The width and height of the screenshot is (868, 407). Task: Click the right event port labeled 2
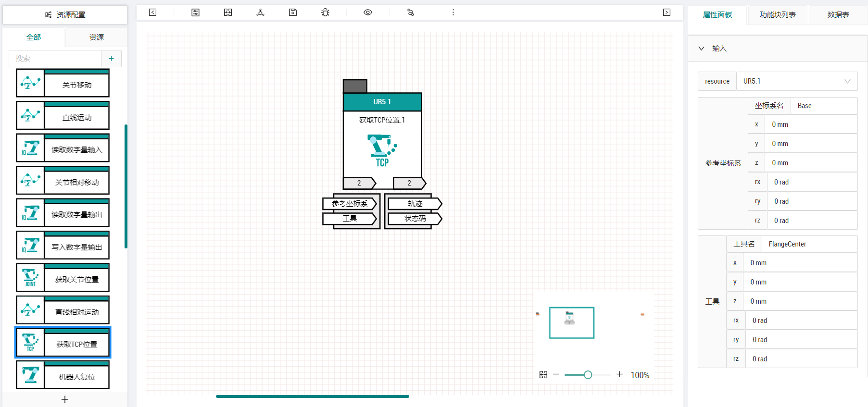coord(409,183)
